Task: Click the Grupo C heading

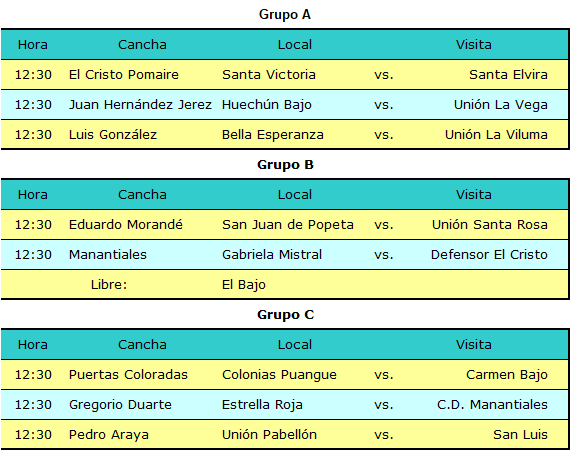Action: [x=285, y=315]
